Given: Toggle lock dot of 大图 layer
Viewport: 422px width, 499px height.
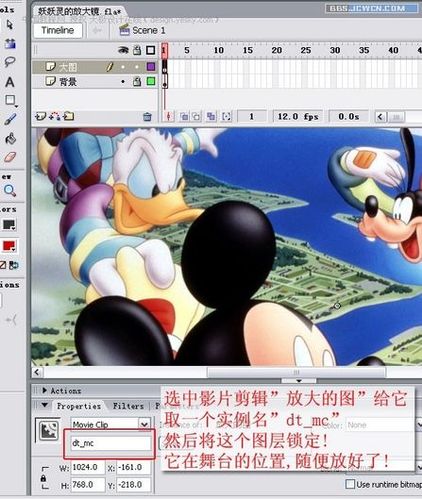Looking at the screenshot, I should (x=137, y=67).
